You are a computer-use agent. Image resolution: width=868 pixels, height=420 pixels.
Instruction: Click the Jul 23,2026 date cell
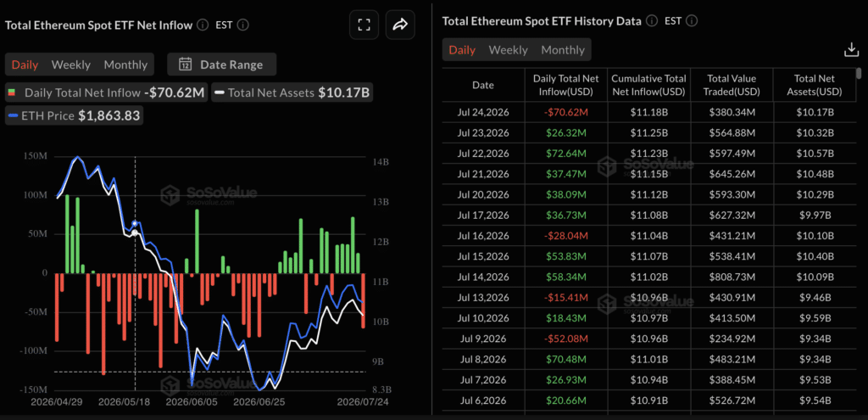coord(483,133)
